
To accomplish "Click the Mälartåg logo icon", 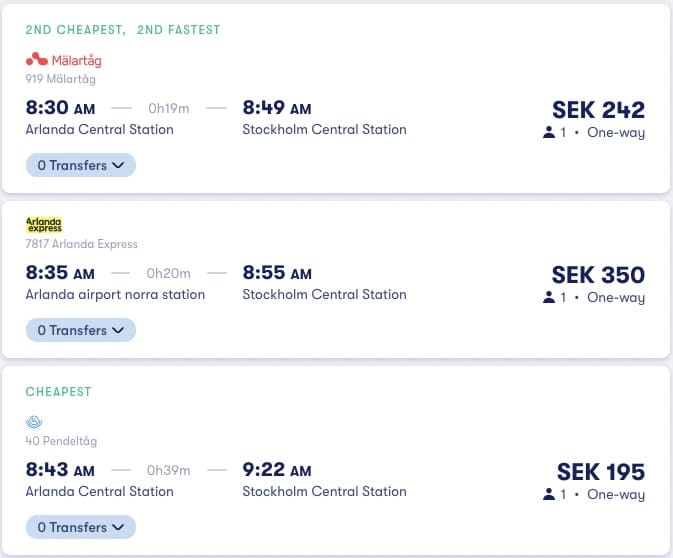I will [37, 59].
